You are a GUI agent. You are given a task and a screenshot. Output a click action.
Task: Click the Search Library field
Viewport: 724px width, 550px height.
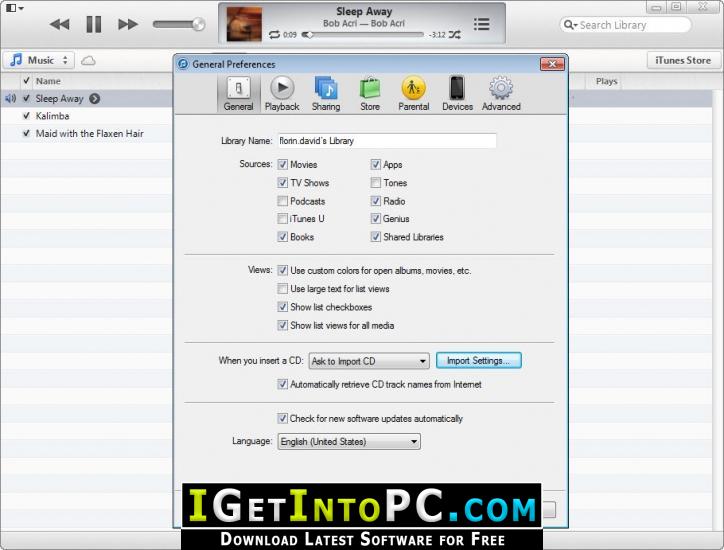626,25
